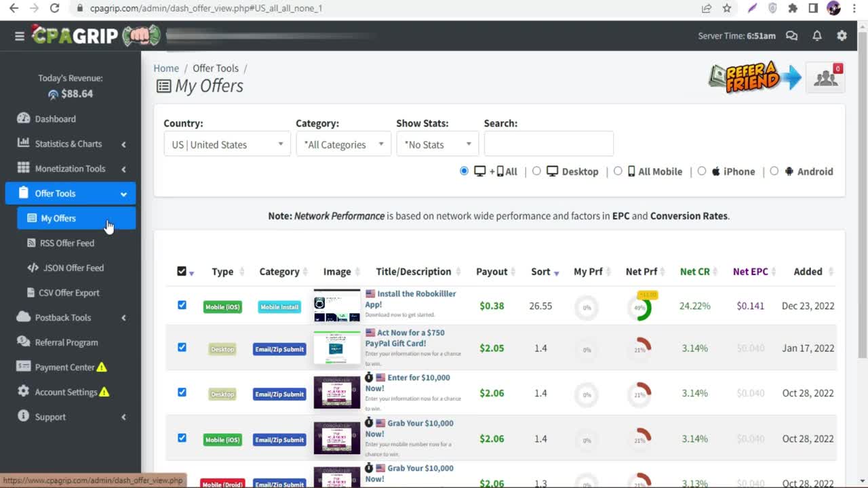Select the Desktop radio button
Screen dimensions: 868x488
pyautogui.click(x=536, y=171)
